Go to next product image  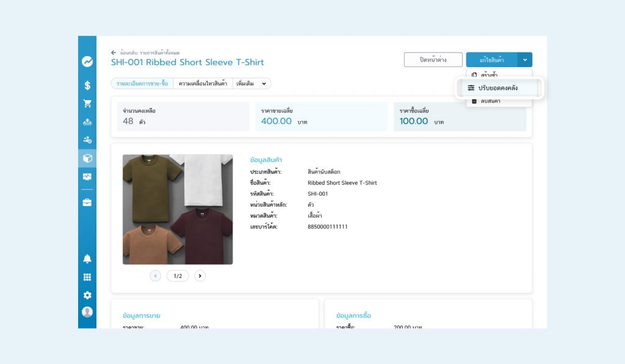[x=200, y=276]
